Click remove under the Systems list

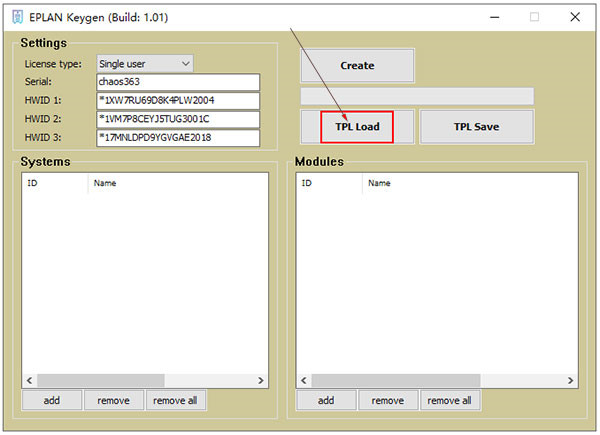[114, 401]
